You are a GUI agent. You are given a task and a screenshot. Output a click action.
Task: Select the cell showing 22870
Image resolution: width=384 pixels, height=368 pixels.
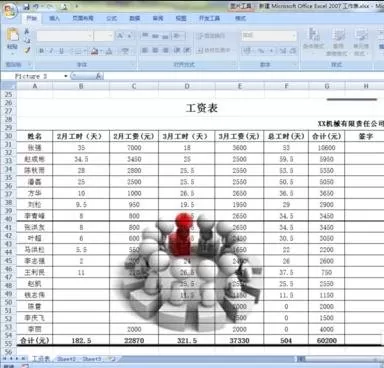[x=134, y=340]
